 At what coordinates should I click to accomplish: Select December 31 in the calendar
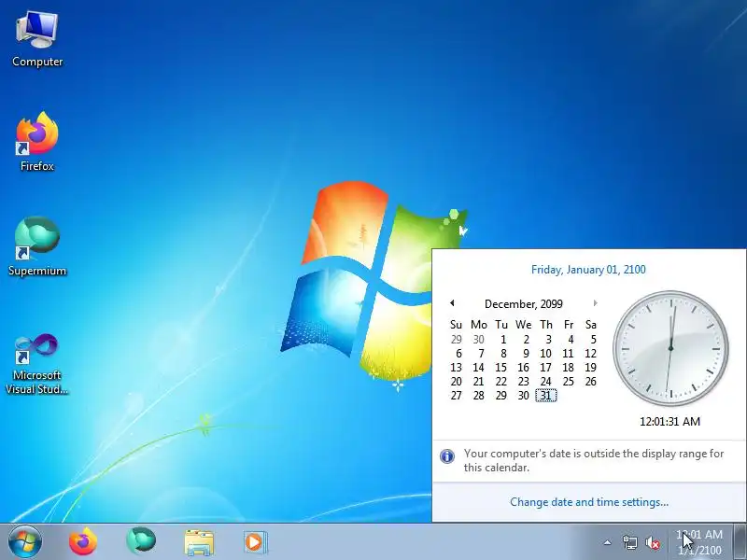[x=546, y=395]
